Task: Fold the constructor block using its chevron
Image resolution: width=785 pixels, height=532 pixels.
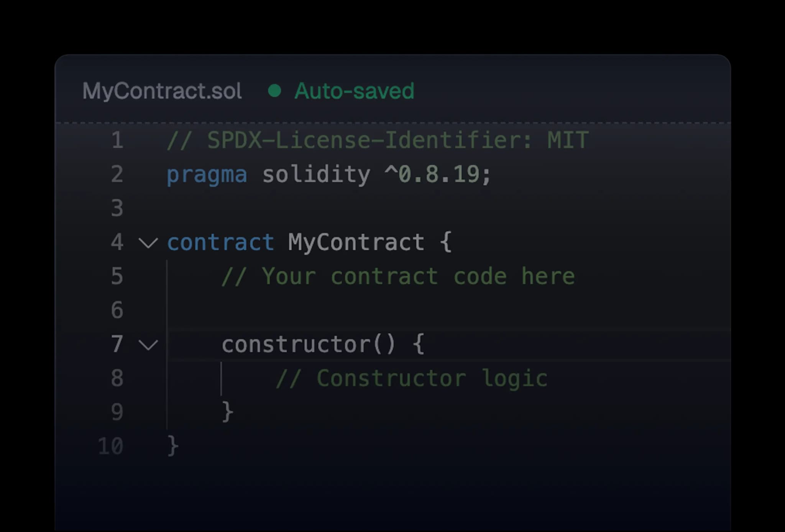Action: (x=148, y=345)
